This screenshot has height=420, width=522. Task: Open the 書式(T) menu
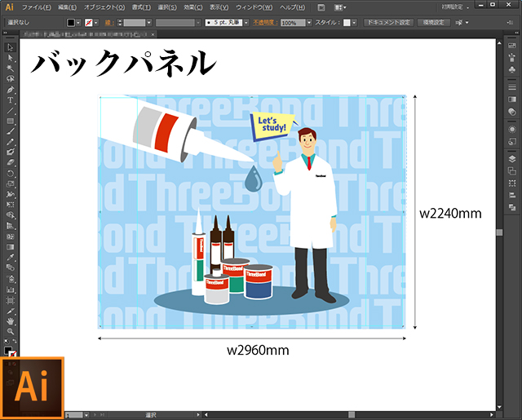(x=141, y=7)
